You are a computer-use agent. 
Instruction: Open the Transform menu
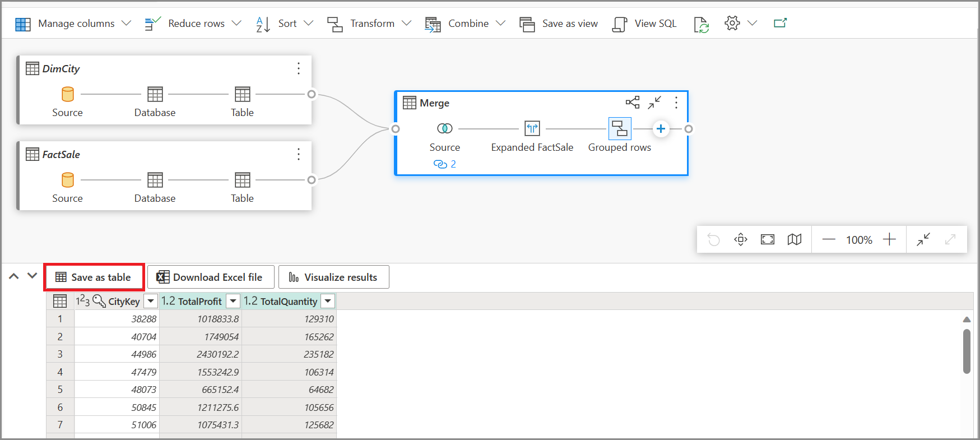tap(369, 24)
